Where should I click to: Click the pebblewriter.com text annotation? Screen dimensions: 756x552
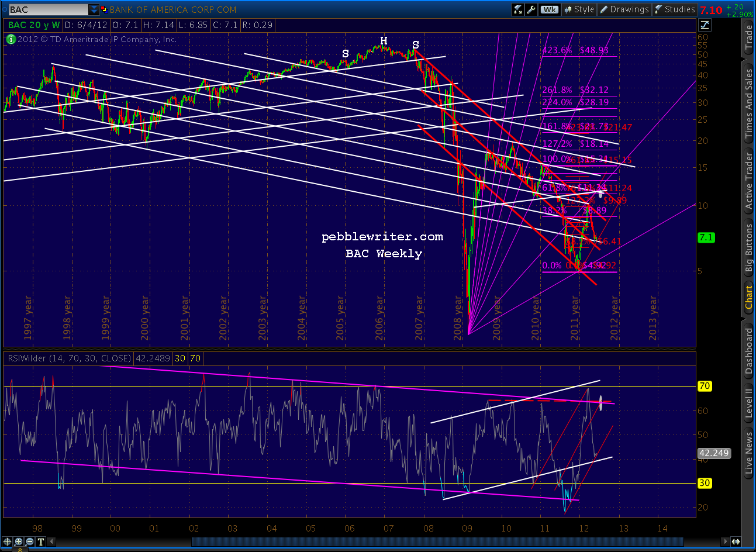tap(382, 237)
